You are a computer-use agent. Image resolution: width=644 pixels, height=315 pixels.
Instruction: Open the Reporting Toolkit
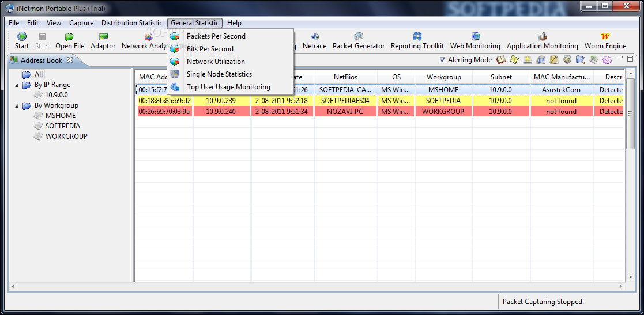tap(417, 36)
